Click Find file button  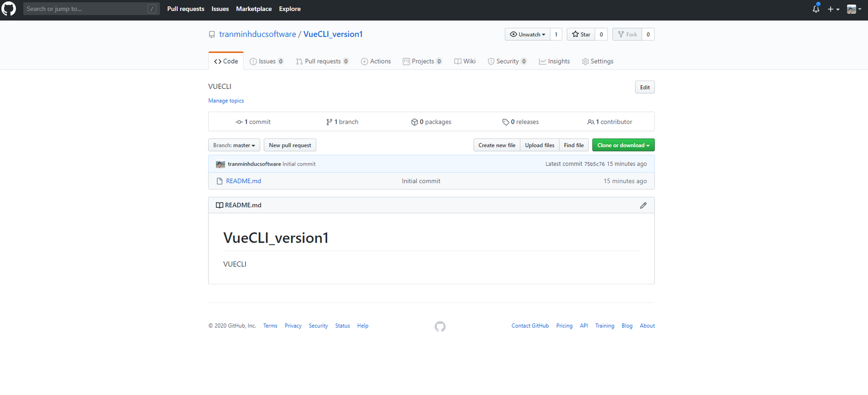(x=573, y=145)
